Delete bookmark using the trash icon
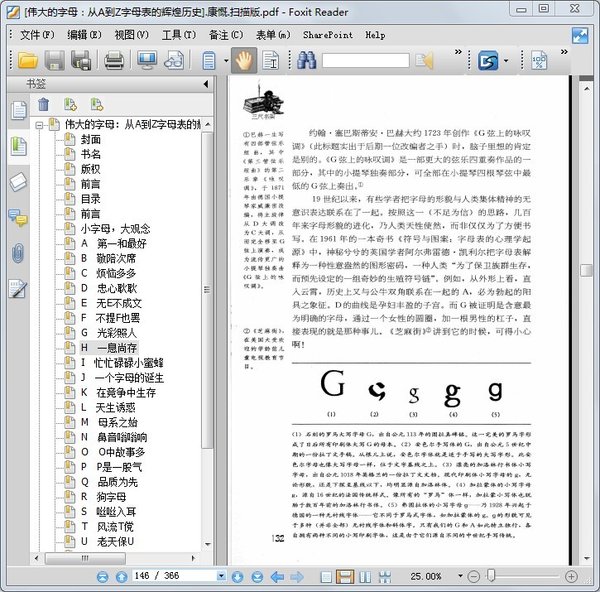This screenshot has height=592, width=600. tap(43, 104)
